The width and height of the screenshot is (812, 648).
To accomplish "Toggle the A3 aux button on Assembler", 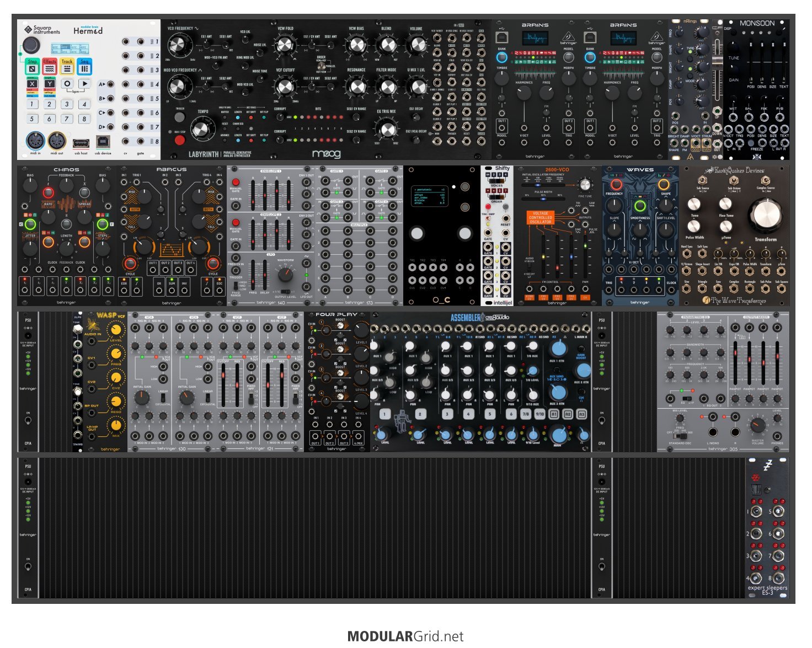I will click(582, 414).
